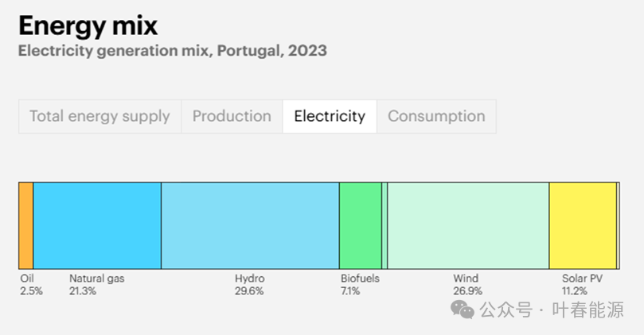Pick the green Biofuels bar segment
The height and width of the screenshot is (335, 644).
tap(360, 226)
